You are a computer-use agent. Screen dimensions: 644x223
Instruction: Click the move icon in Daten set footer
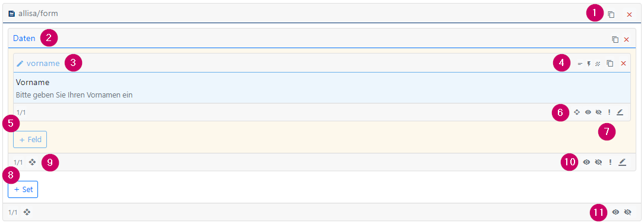[33, 162]
